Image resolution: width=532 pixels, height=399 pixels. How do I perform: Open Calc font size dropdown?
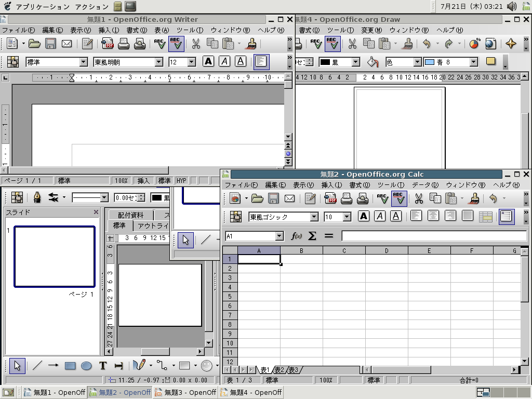[x=347, y=217]
